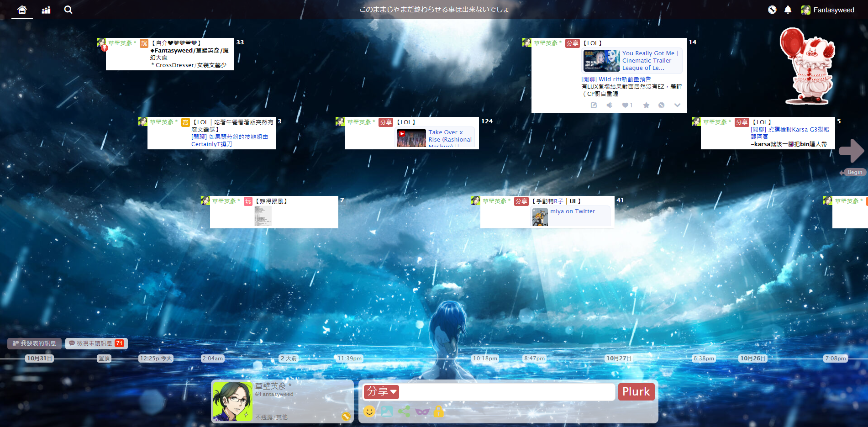This screenshot has width=868, height=427.
Task: Jump to the 12:25p 今天 timeline marker
Action: tap(156, 358)
